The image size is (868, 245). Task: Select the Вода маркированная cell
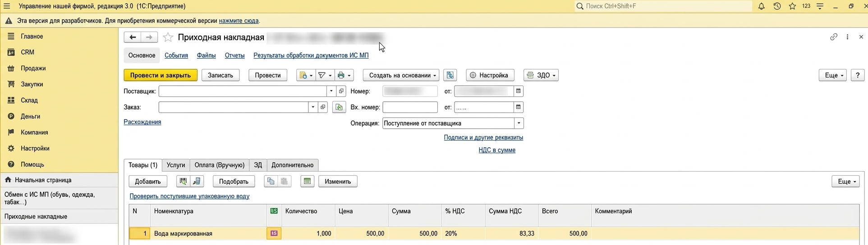pos(208,233)
